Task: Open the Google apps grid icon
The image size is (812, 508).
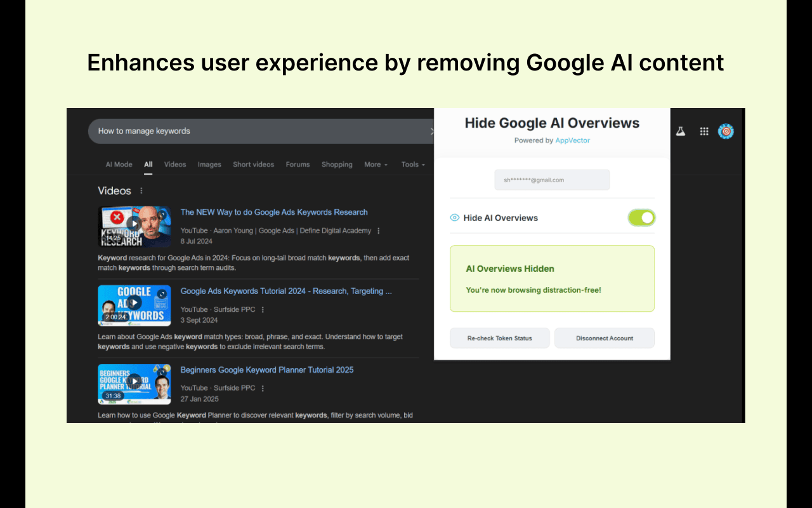Action: pos(704,131)
